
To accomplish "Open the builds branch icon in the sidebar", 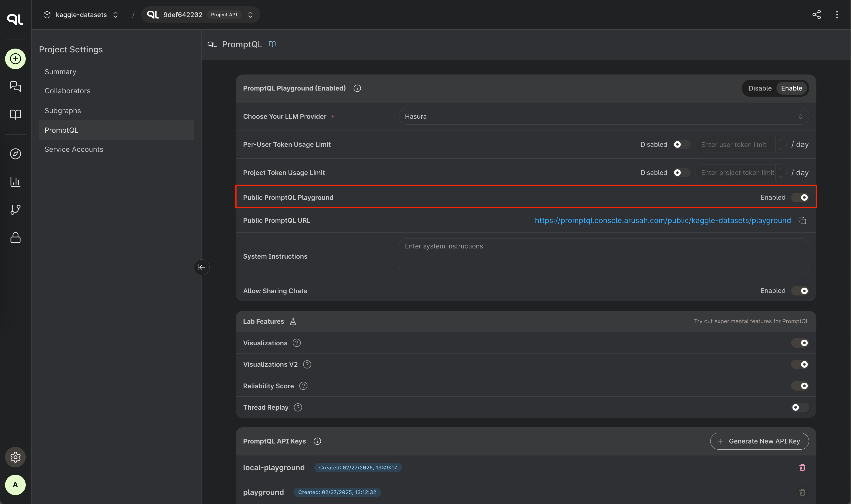I will pos(15,210).
